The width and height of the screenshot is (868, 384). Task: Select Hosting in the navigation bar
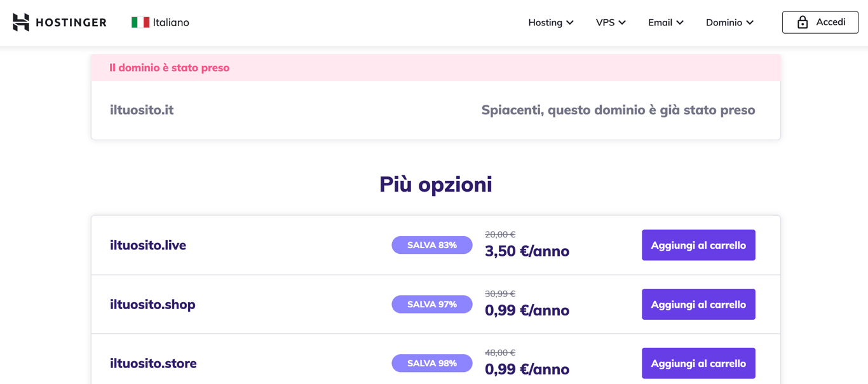[545, 22]
